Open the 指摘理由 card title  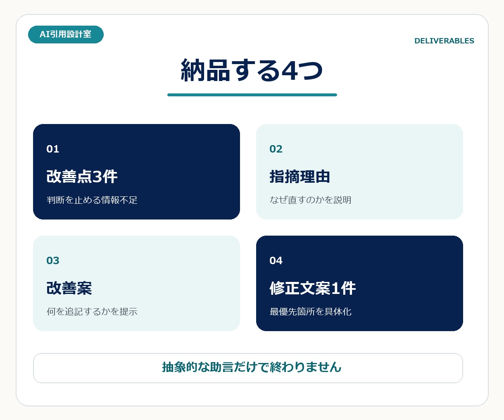pyautogui.click(x=300, y=177)
